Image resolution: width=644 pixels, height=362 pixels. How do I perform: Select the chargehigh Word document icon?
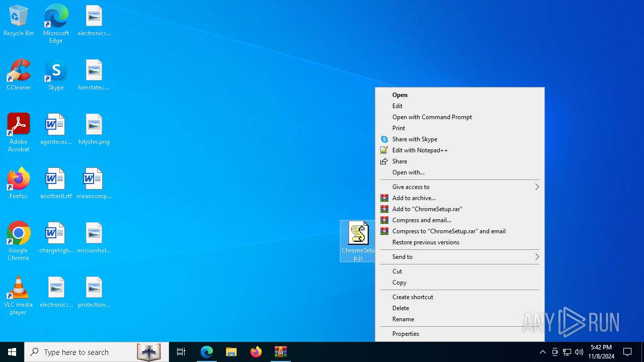tap(56, 238)
